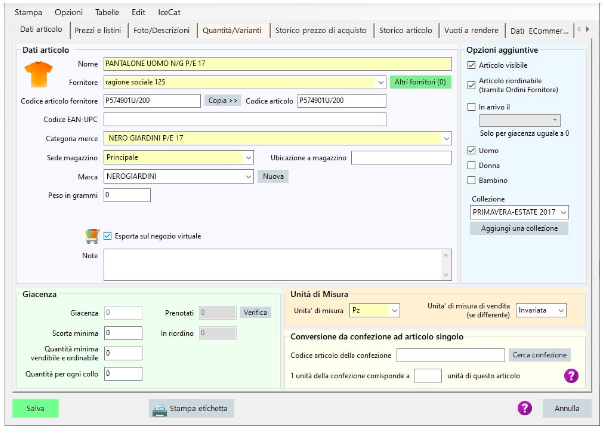The width and height of the screenshot is (603, 429).
Task: Click Altri fornitori (0) button
Action: 420,82
